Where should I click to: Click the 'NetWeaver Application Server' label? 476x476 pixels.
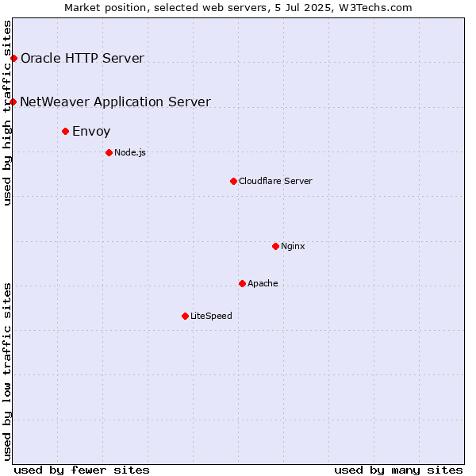[x=115, y=102]
